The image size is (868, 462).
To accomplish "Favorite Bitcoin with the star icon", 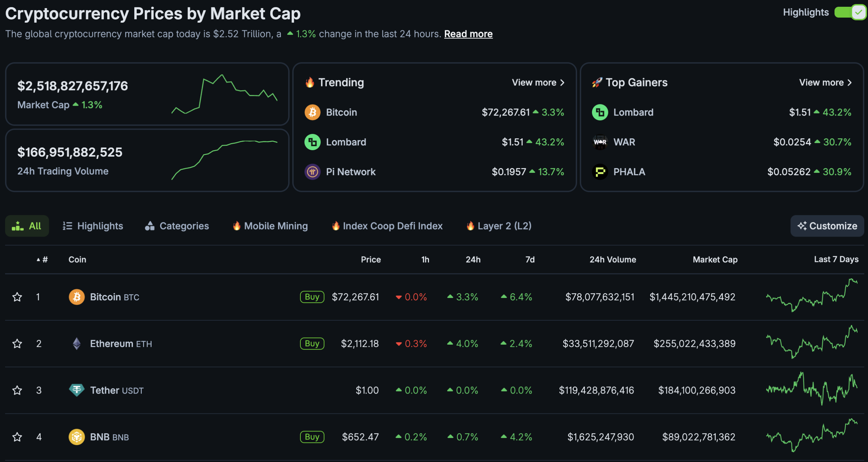I will [x=17, y=297].
